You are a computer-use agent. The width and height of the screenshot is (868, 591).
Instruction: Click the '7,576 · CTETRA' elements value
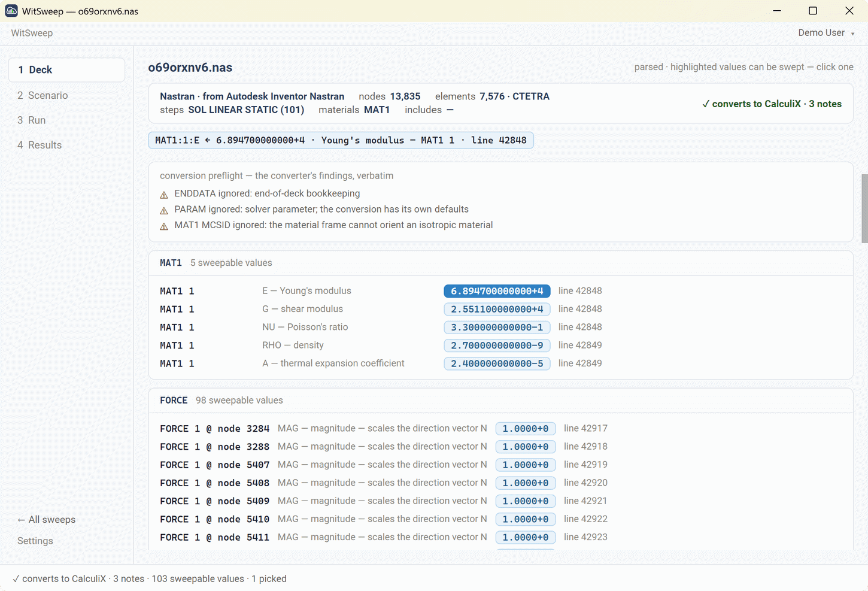point(514,96)
